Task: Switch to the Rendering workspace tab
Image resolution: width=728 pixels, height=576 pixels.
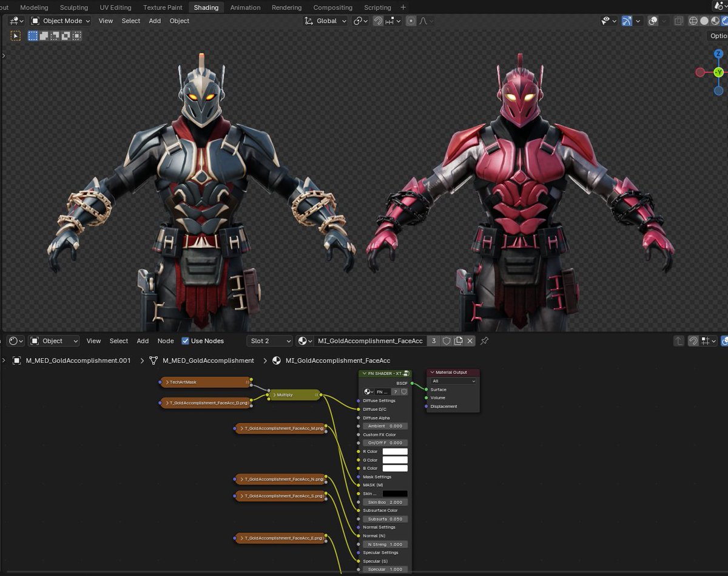Action: (x=286, y=7)
